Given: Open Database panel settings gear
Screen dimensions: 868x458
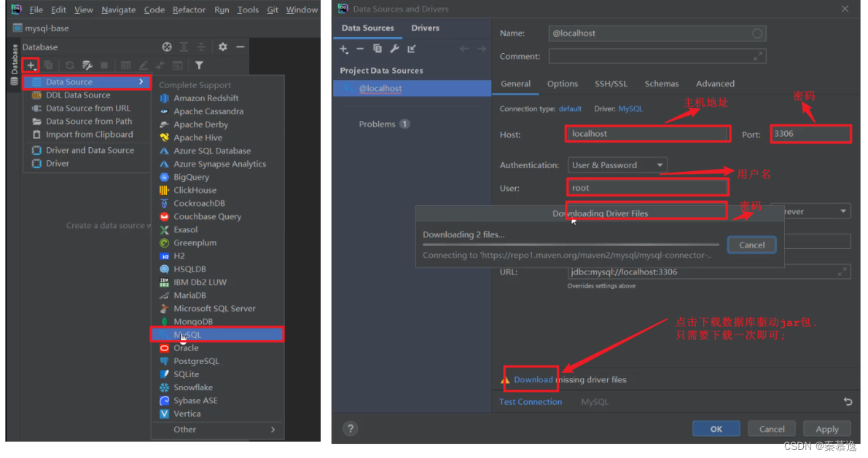Looking at the screenshot, I should pyautogui.click(x=222, y=47).
